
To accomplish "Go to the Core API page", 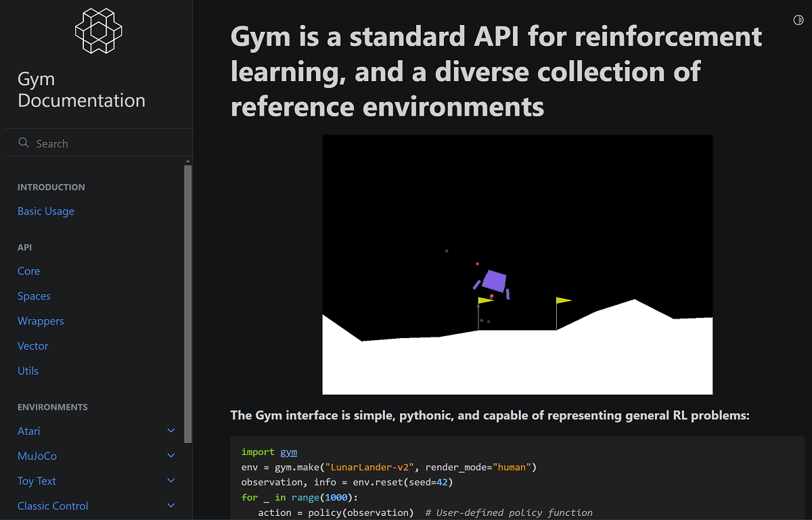I will [28, 270].
